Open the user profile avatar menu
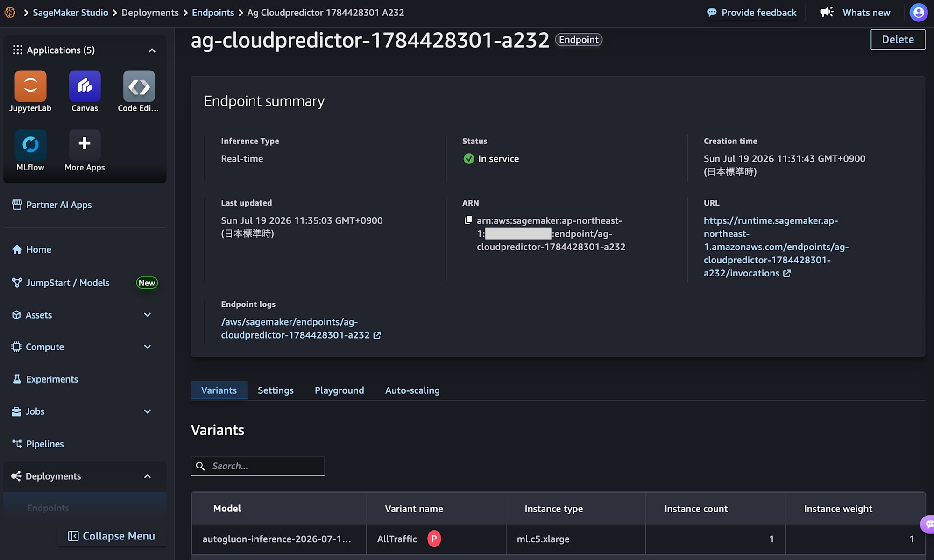 point(918,13)
